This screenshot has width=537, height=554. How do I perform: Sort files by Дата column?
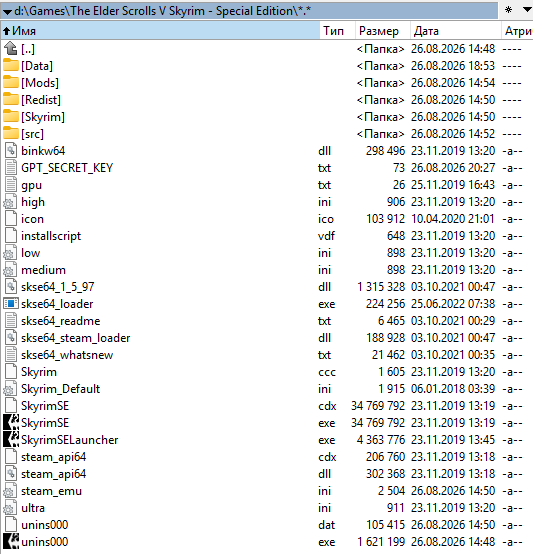[456, 31]
